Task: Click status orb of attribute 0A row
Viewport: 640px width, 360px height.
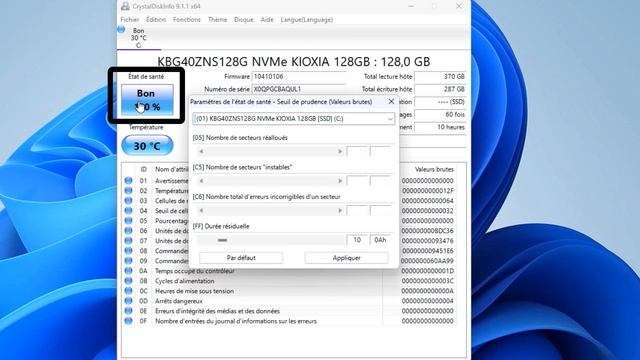Action: [x=129, y=271]
